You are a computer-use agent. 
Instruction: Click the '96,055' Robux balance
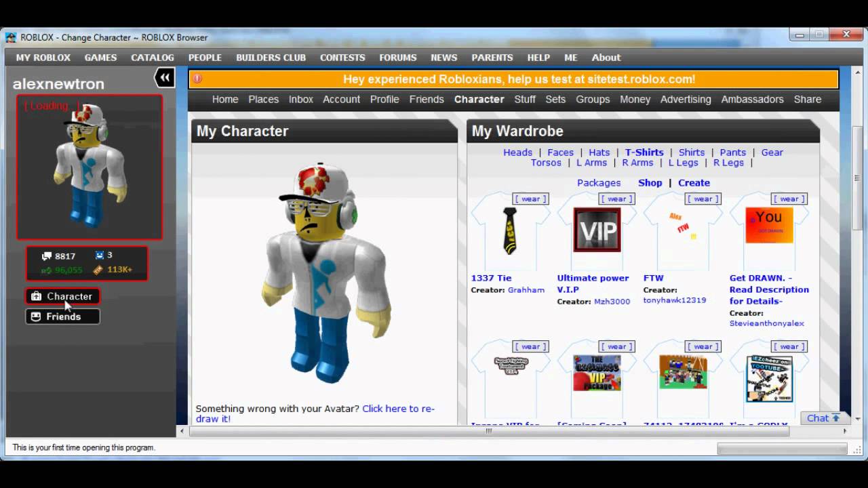pos(68,270)
